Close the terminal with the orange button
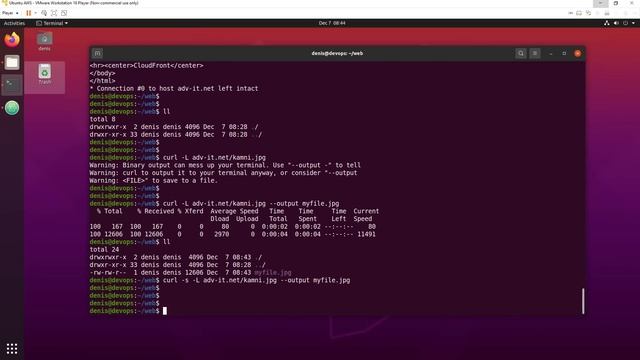640x360 pixels. coord(578,53)
